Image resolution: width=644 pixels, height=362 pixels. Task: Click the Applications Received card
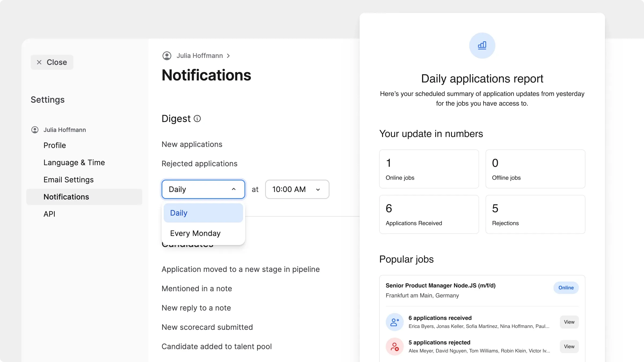point(429,214)
